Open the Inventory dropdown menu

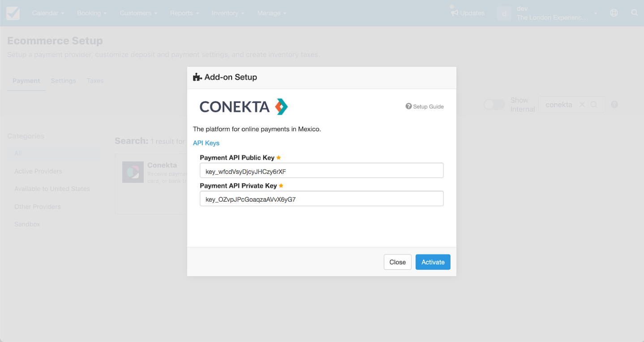point(228,13)
